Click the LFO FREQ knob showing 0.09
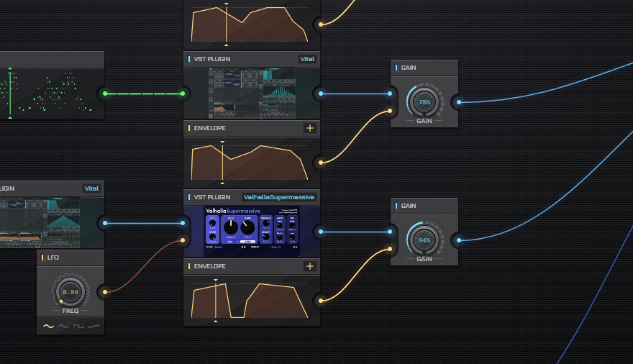The image size is (633, 364). [70, 292]
